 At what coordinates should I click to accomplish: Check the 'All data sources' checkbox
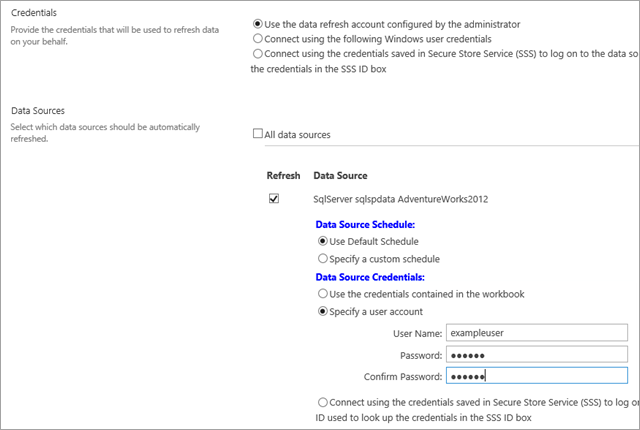(x=258, y=133)
